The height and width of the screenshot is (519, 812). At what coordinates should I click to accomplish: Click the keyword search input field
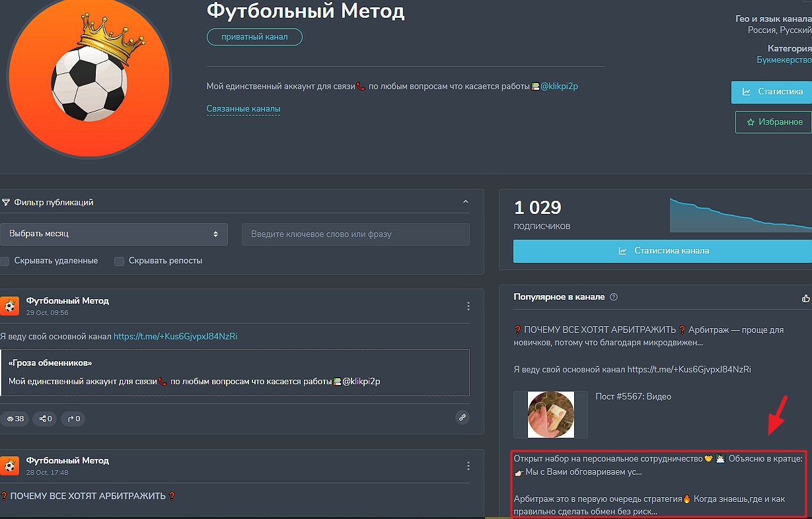click(x=355, y=234)
